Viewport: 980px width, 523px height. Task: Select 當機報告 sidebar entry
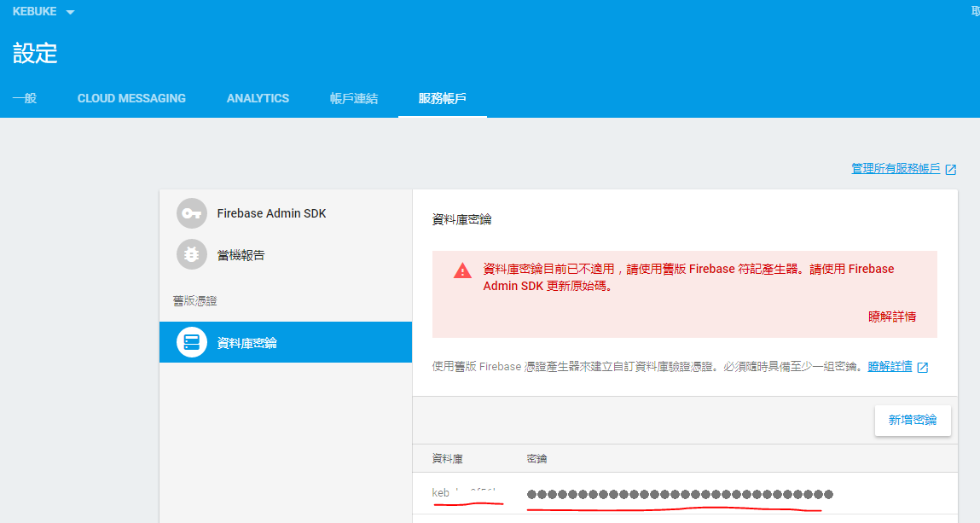286,254
